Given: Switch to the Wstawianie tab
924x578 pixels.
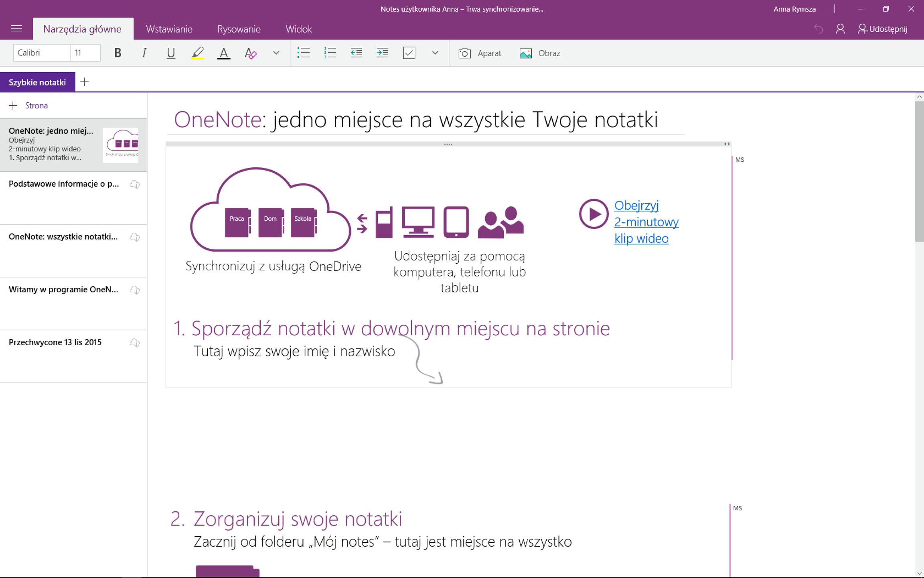Looking at the screenshot, I should pos(169,29).
